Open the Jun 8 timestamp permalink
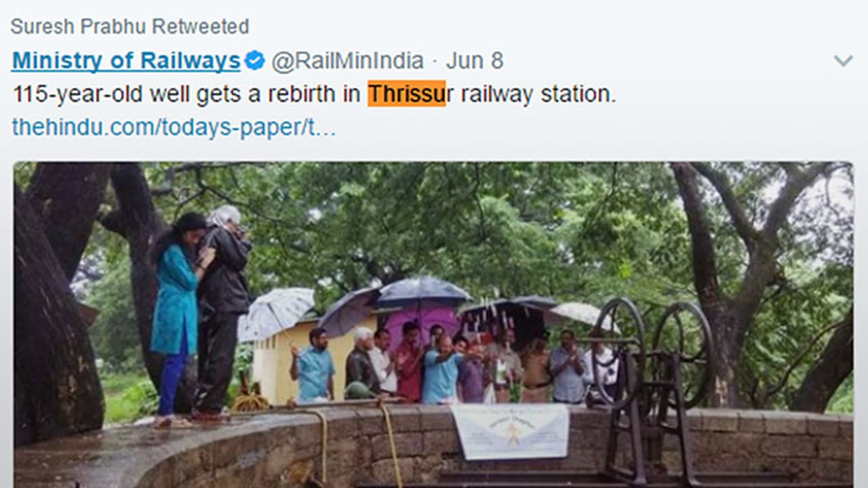 tap(475, 61)
